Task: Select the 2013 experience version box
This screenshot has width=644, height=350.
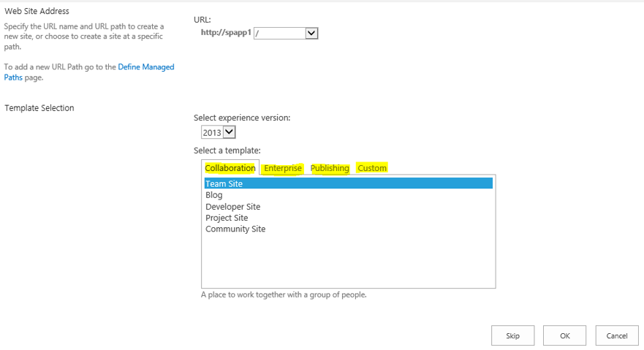Action: coord(218,132)
